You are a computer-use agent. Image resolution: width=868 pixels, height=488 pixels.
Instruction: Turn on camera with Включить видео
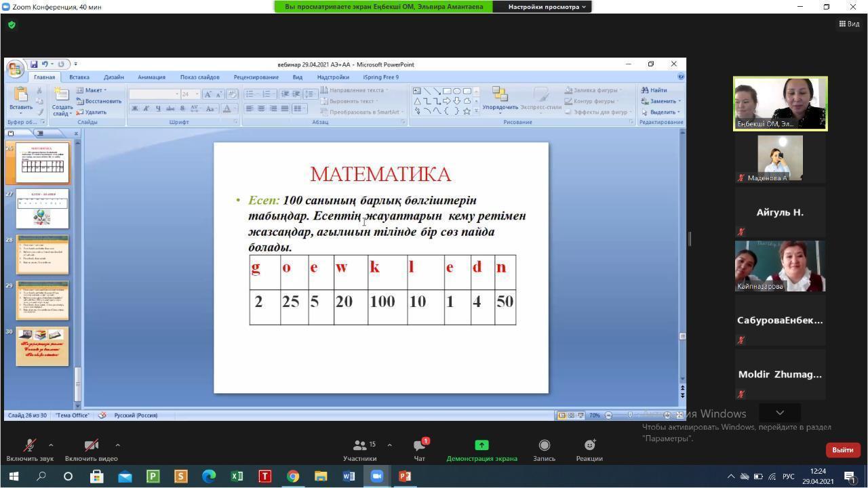pos(92,445)
